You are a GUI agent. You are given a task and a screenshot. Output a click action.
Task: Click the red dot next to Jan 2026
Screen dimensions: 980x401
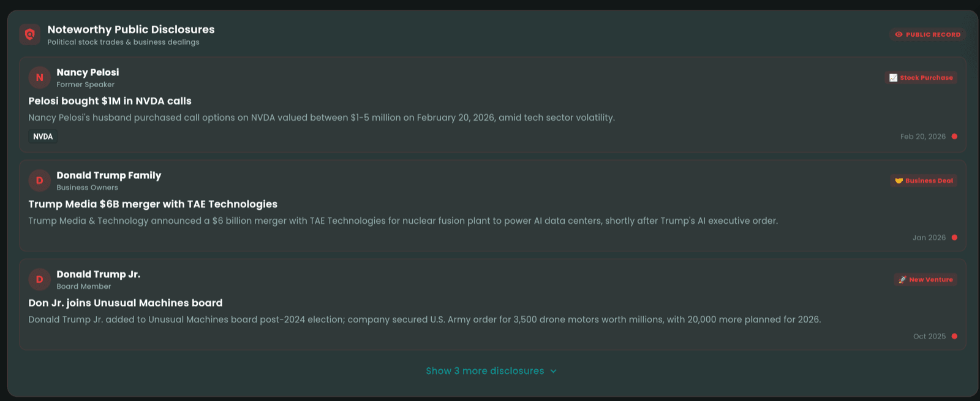[954, 238]
